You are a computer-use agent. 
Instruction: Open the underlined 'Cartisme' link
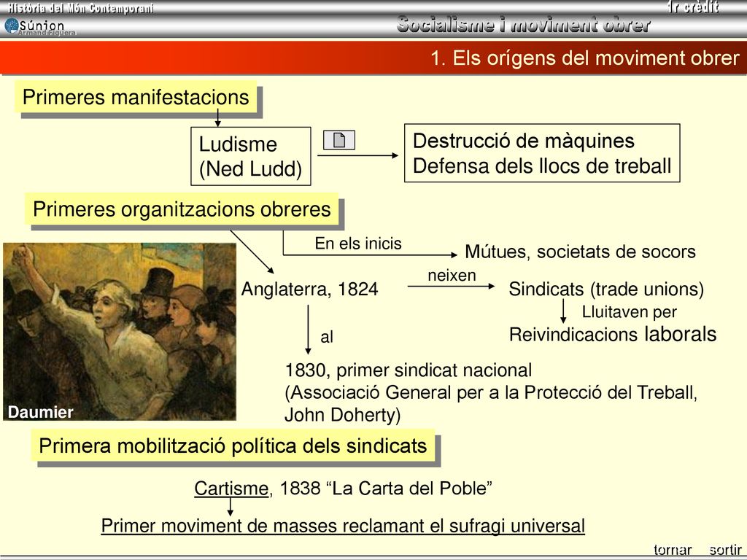tap(231, 488)
